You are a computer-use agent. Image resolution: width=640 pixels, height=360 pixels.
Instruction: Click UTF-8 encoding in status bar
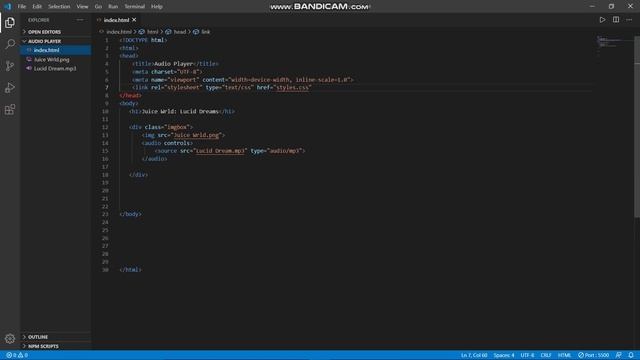point(527,355)
